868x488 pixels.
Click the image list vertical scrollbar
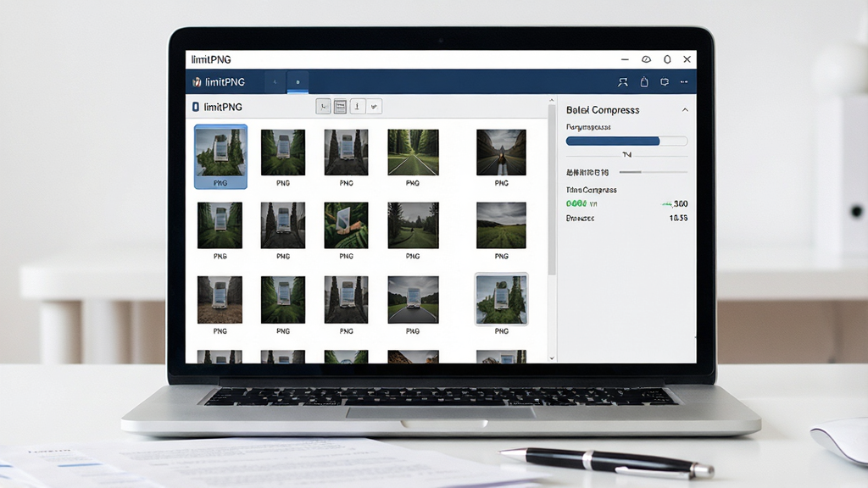click(x=551, y=190)
